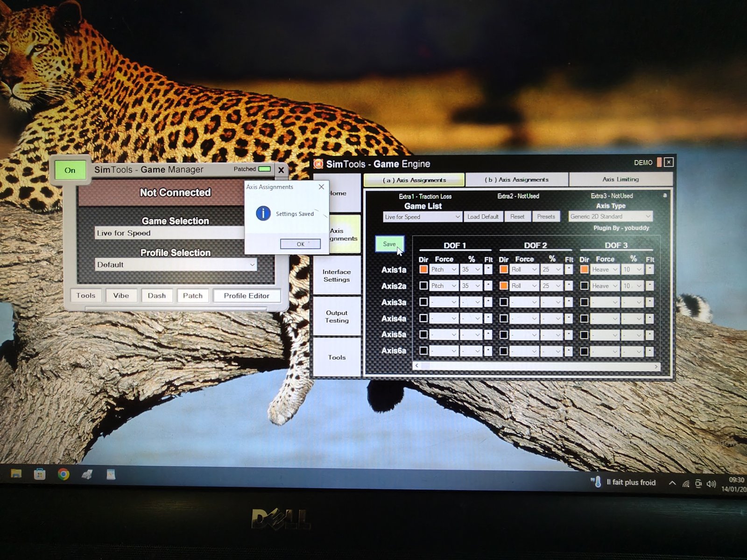Open the notepad-like taskbar app
The width and height of the screenshot is (747, 560).
pyautogui.click(x=111, y=475)
